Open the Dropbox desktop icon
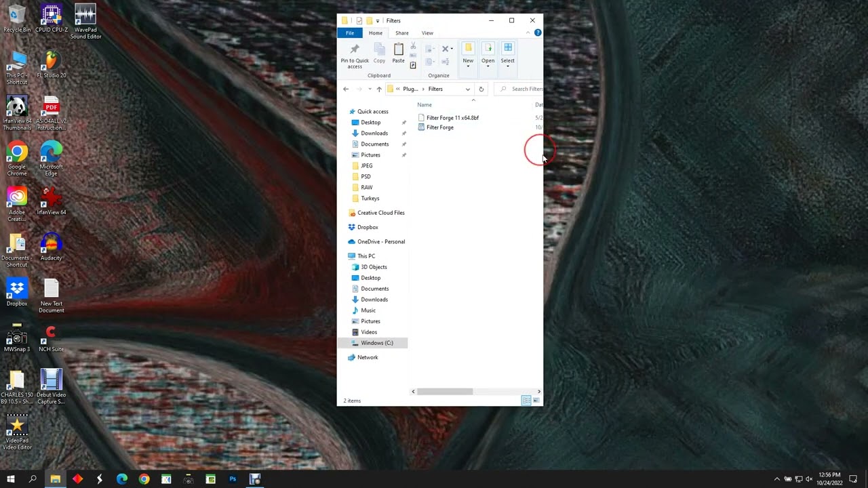The height and width of the screenshot is (488, 868). [17, 292]
